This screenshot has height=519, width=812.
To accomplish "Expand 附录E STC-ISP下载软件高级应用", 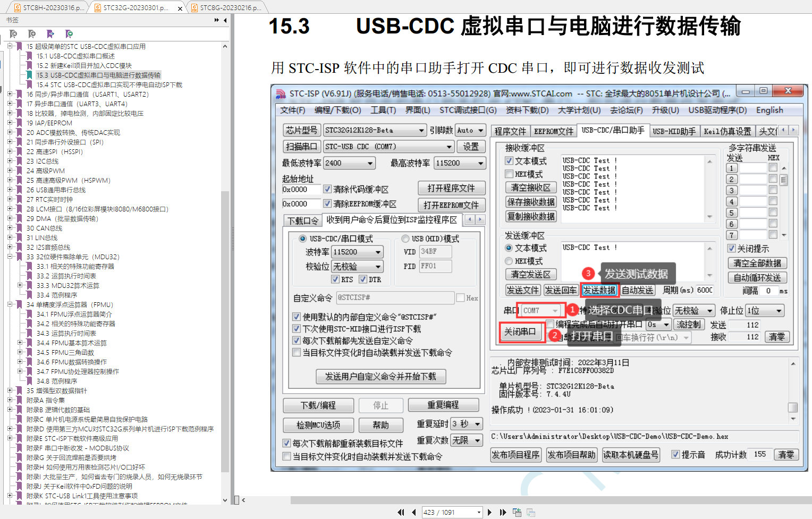I will point(10,438).
